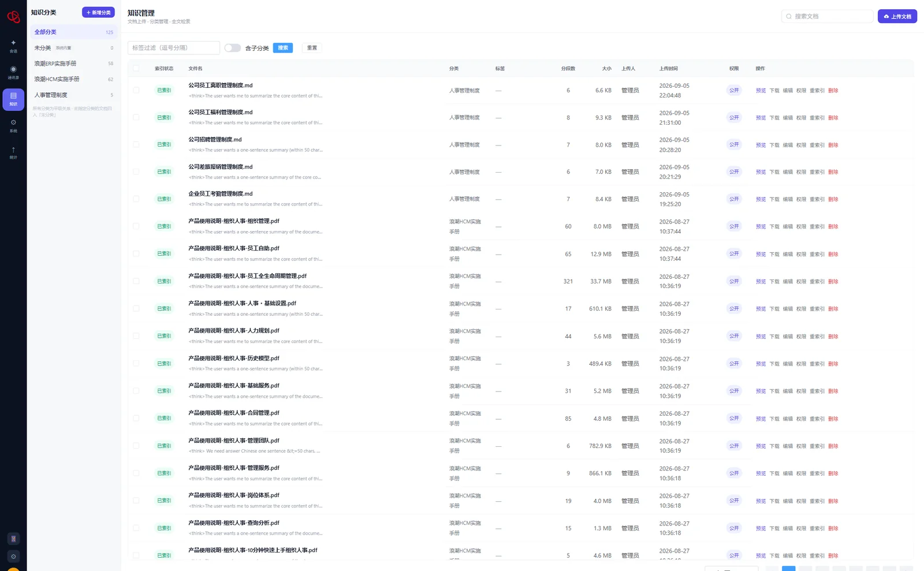Click the 标签过滤 tag filter input
Image resolution: width=924 pixels, height=571 pixels.
(174, 48)
